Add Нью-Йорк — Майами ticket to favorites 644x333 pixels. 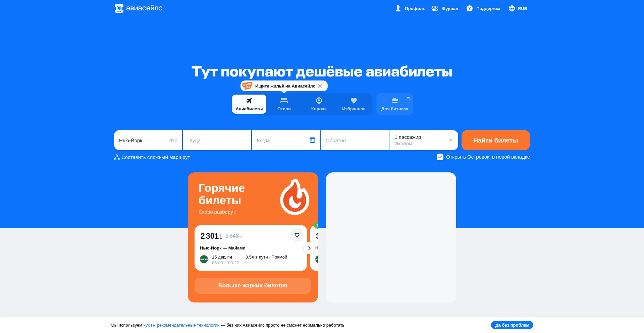[297, 235]
